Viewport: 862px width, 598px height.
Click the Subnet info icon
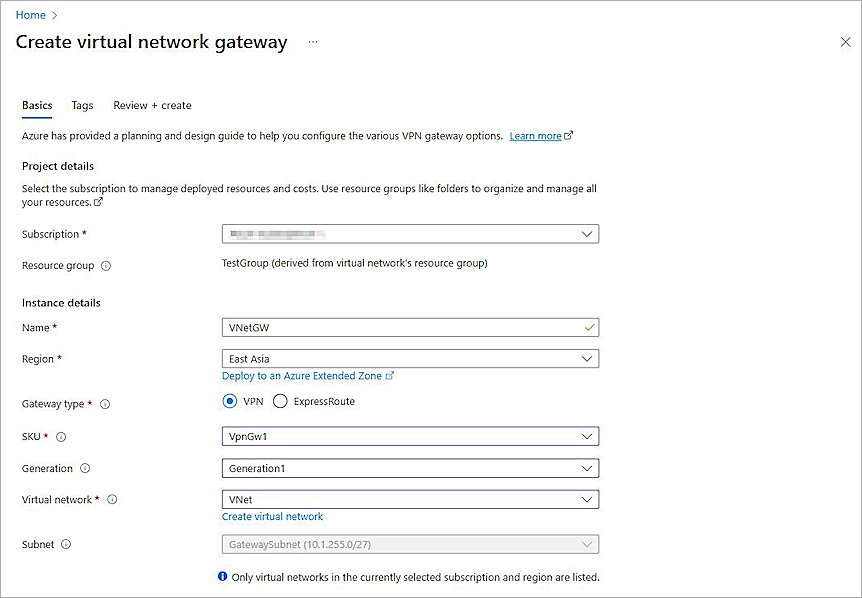(66, 545)
